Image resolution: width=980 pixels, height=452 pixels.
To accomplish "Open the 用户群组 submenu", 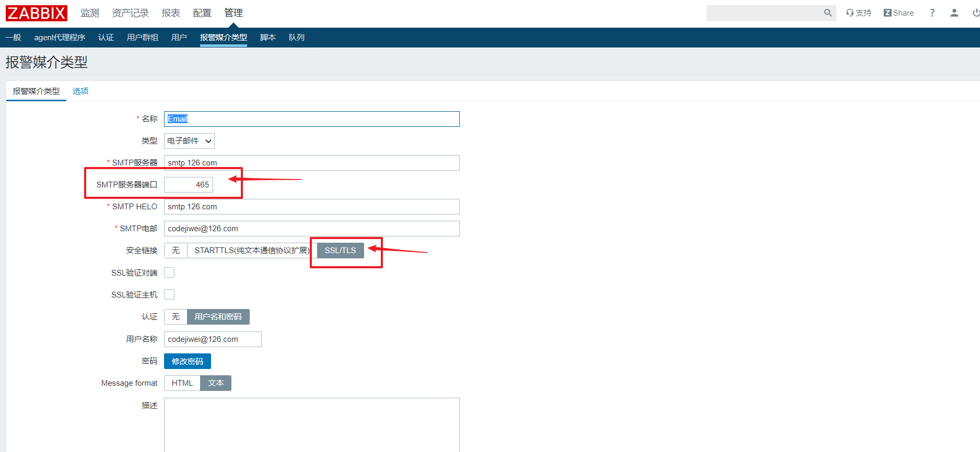I will 143,38.
